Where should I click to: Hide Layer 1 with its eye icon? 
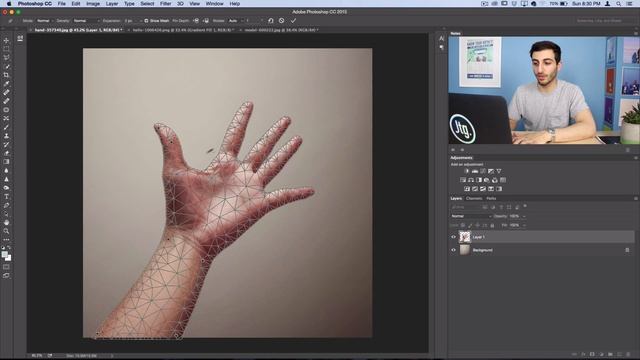tap(453, 237)
